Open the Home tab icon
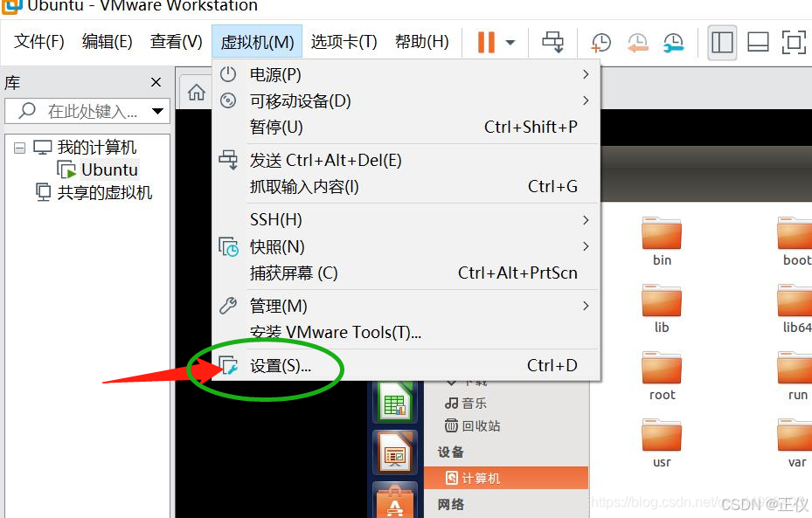Screen dimensions: 812x518 pyautogui.click(x=197, y=93)
